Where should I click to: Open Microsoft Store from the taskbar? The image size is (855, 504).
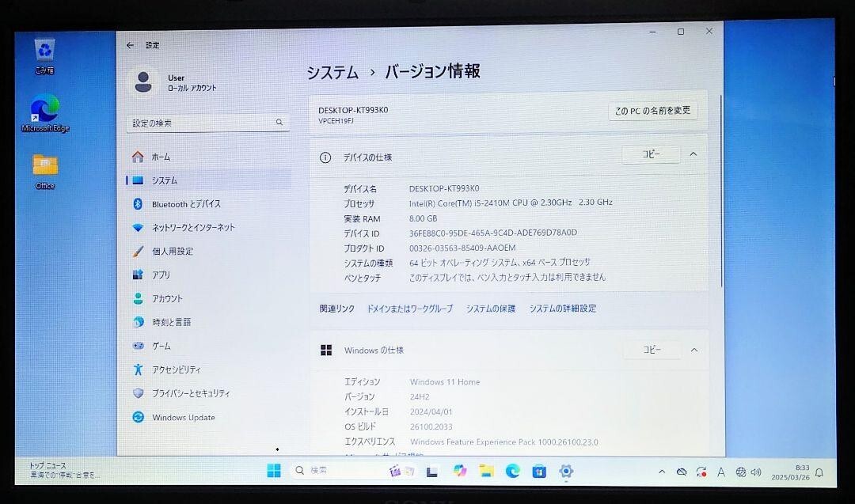point(539,472)
